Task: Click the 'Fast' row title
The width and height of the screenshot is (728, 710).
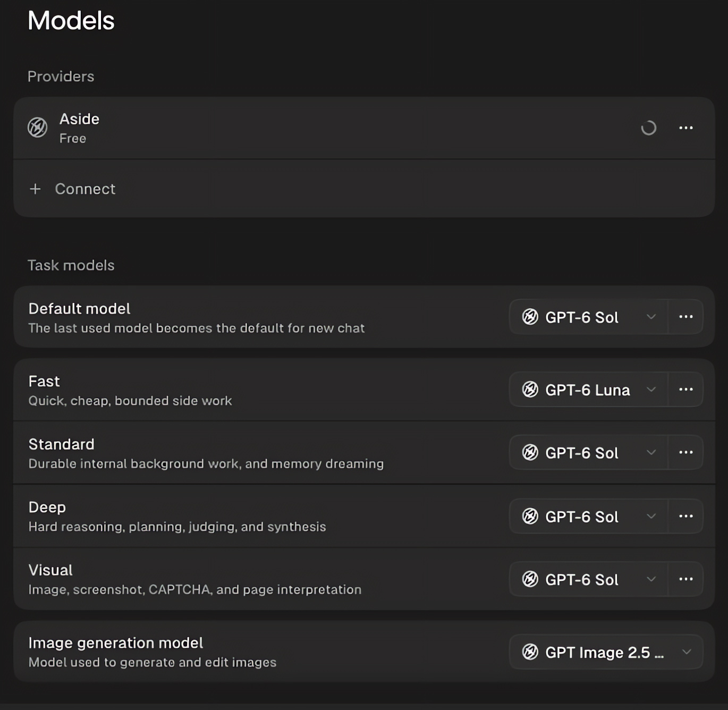Action: tap(44, 382)
